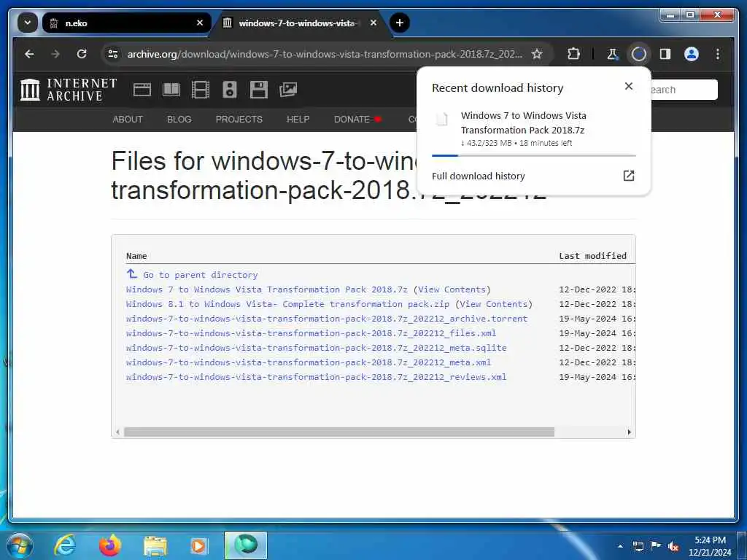
Task: Open the _meta.xml file link
Action: [309, 363]
